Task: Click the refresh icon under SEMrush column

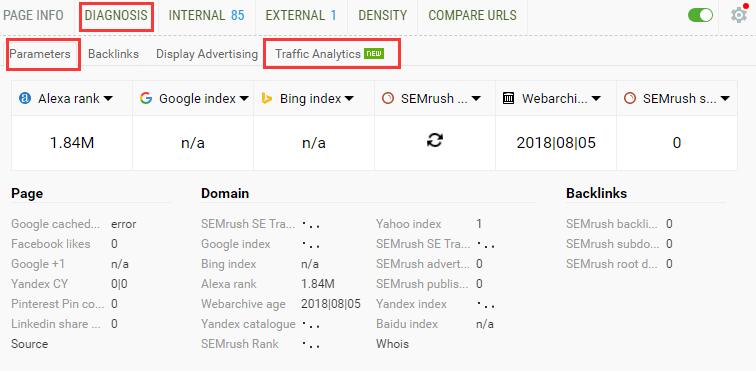Action: (x=435, y=140)
